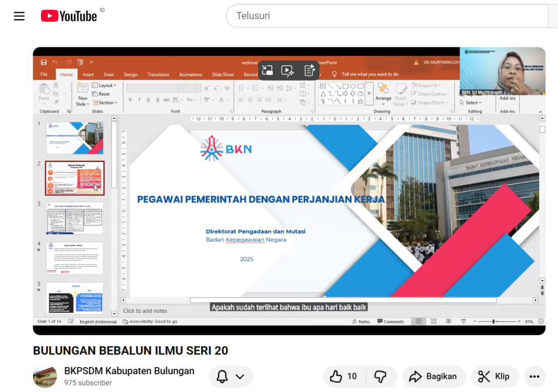Click the play-with-sparkle icon on video overlay
Viewport: 558px width, 392px height.
[288, 70]
